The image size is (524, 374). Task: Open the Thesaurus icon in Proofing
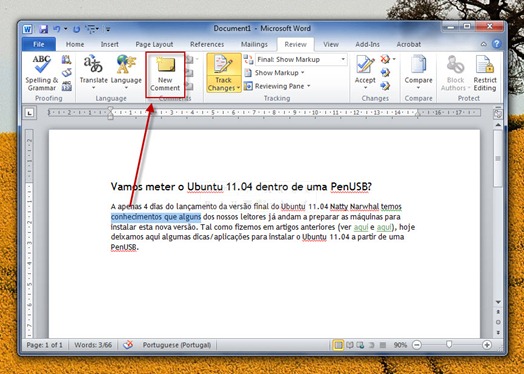pos(67,73)
